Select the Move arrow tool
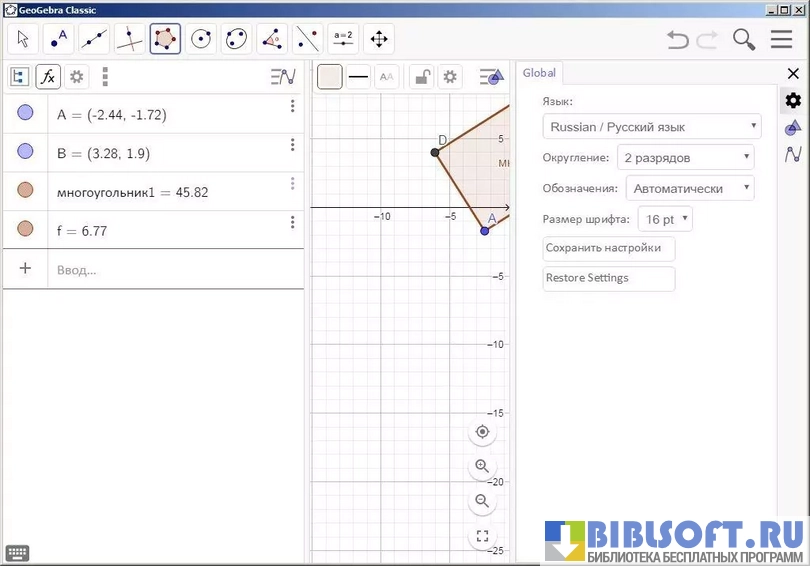Image resolution: width=810 pixels, height=566 pixels. click(x=24, y=39)
